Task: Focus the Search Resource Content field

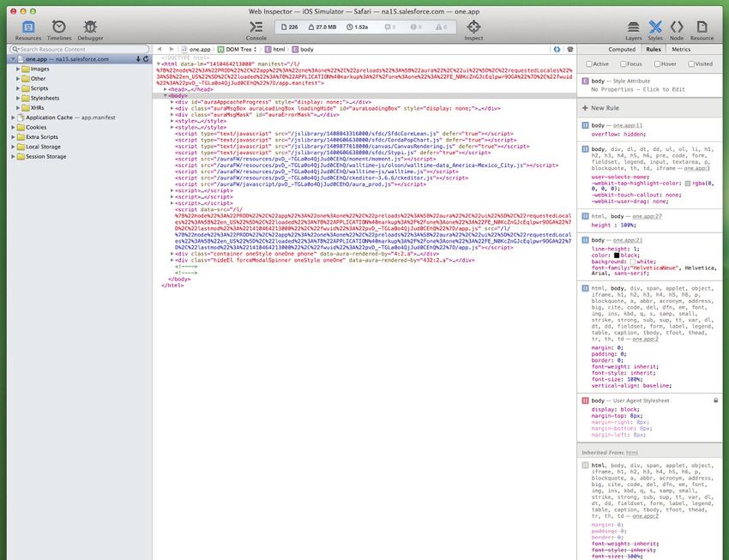Action: click(x=79, y=49)
